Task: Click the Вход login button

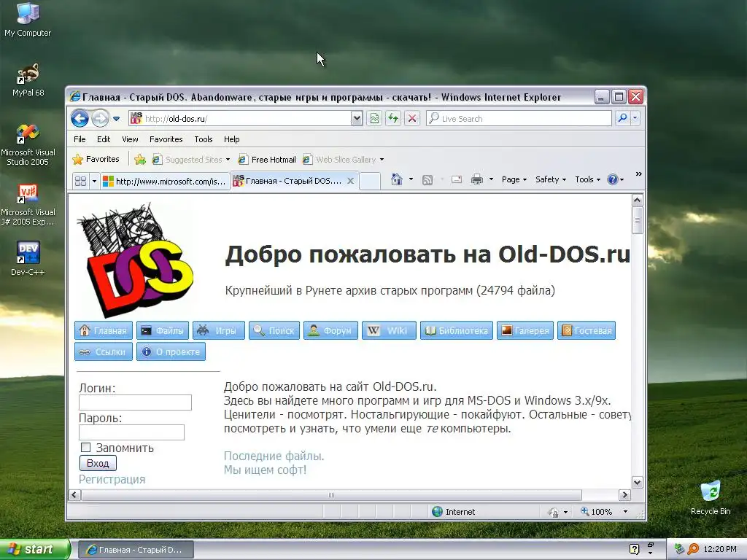Action: pos(98,463)
